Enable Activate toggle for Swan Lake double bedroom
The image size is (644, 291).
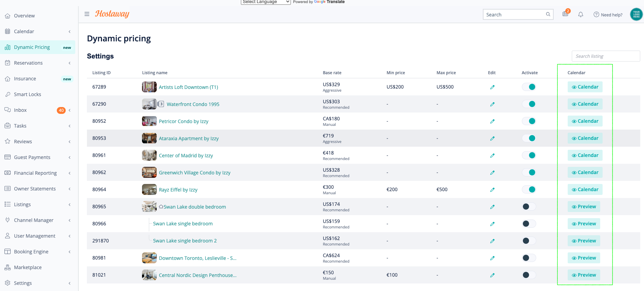[529, 207]
